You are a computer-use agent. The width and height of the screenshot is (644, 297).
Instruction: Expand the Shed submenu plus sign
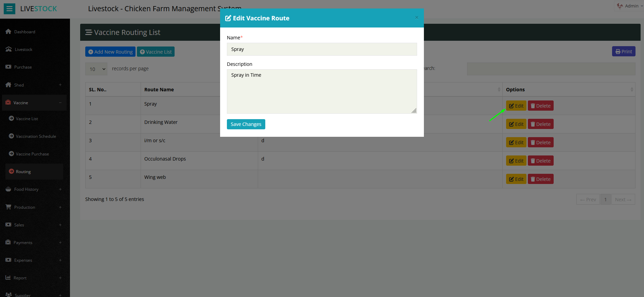point(60,85)
